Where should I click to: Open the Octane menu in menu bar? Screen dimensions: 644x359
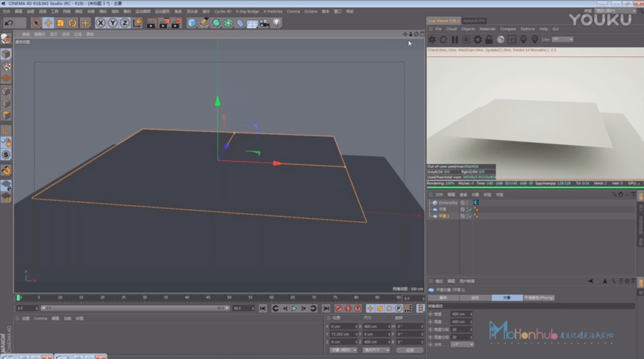tap(311, 11)
